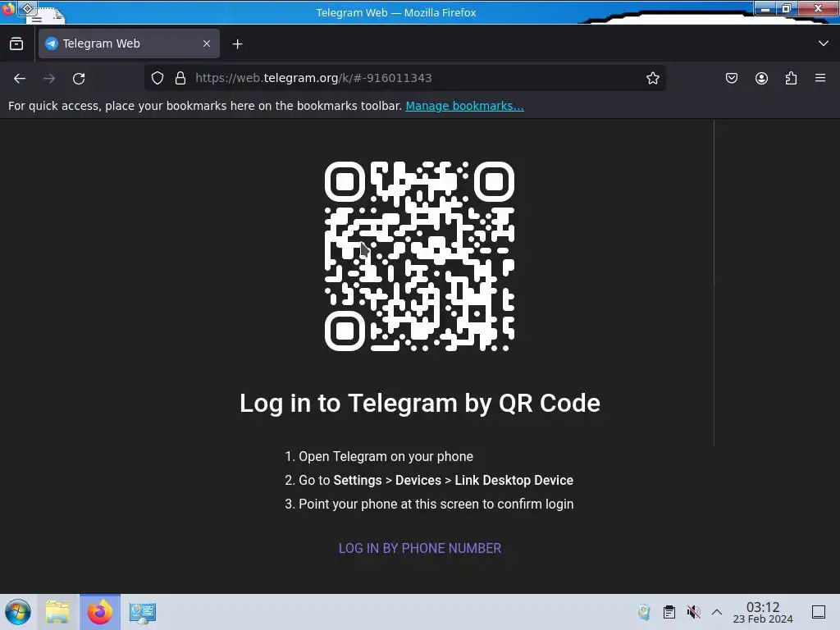The image size is (840, 630).
Task: Close the Telegram Web tab
Action: (207, 43)
